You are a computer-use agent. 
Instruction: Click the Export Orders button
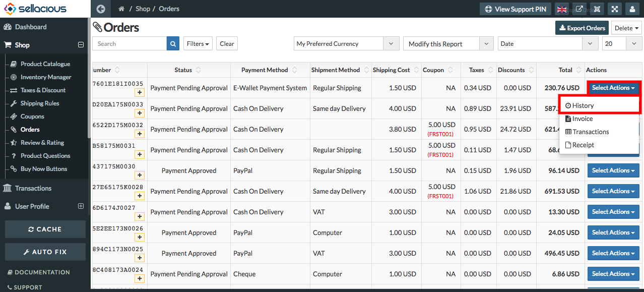[582, 28]
